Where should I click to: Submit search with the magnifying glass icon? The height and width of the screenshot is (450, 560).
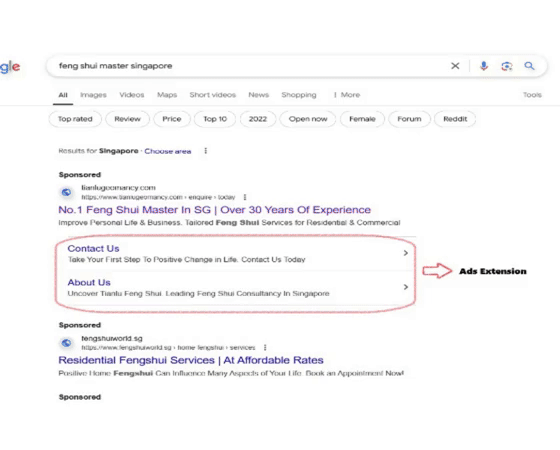point(529,66)
